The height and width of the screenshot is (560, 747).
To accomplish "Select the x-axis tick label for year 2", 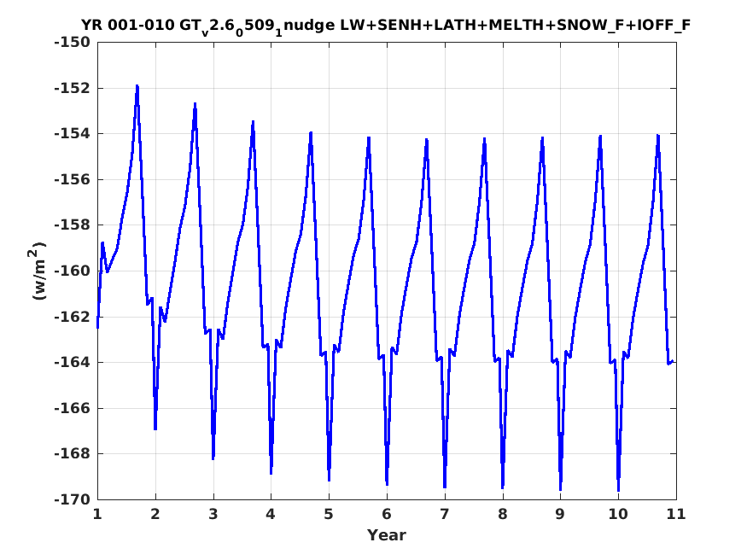I will [155, 514].
